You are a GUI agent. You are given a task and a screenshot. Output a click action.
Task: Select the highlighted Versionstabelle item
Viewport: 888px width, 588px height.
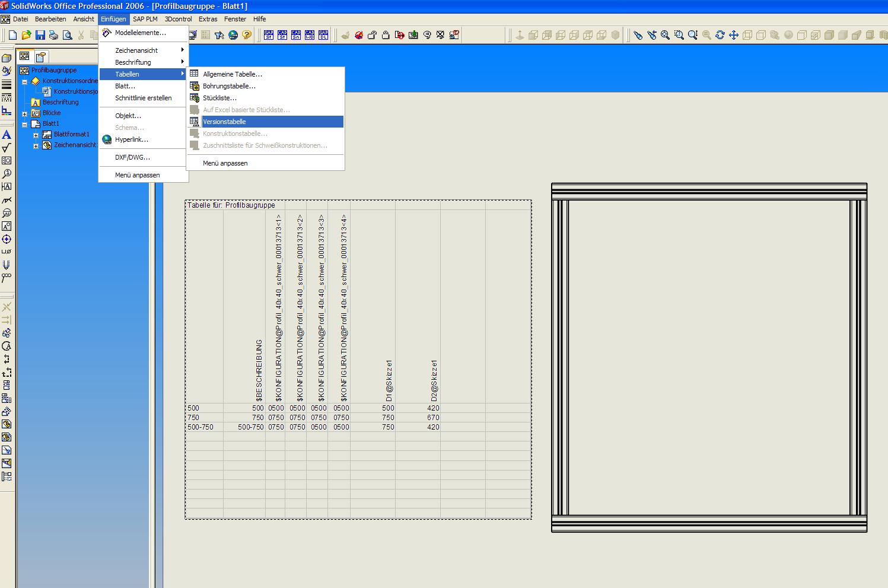pos(266,122)
